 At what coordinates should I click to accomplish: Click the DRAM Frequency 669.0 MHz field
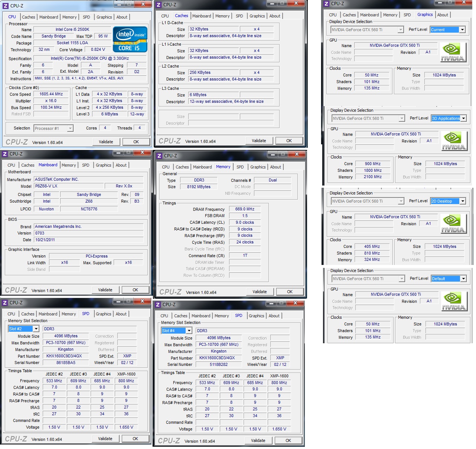[245, 209]
